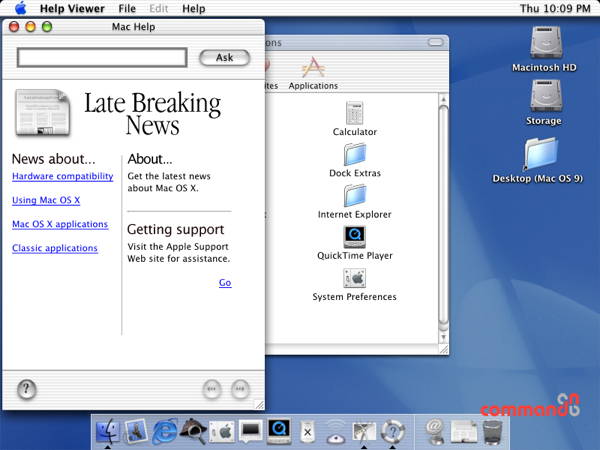This screenshot has height=450, width=600.
Task: Open the Trash in the Dock
Action: pyautogui.click(x=492, y=432)
